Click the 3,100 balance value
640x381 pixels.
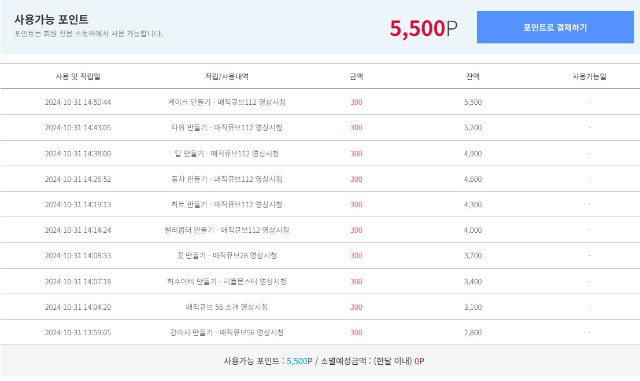tap(473, 307)
